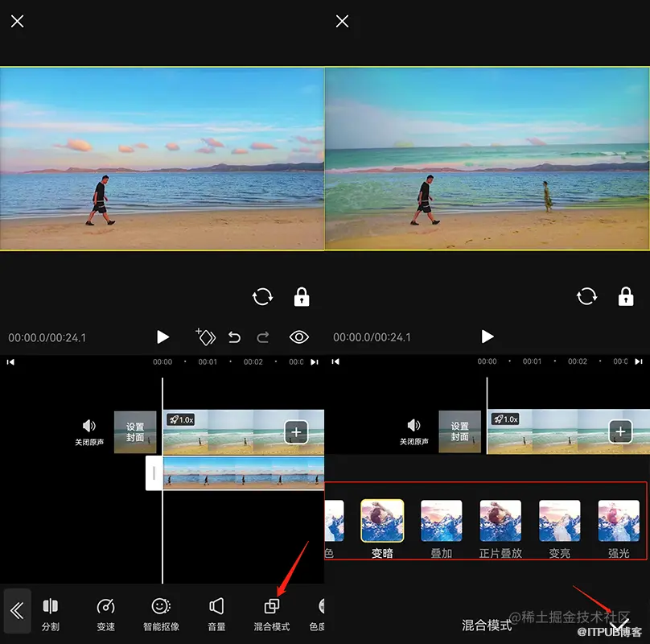
Task: Tap the right timecode 00:00.0/00:24.1
Action: [372, 337]
